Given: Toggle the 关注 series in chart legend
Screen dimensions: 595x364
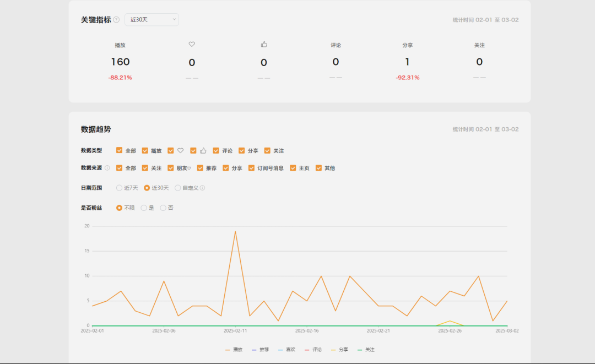Looking at the screenshot, I should point(366,350).
